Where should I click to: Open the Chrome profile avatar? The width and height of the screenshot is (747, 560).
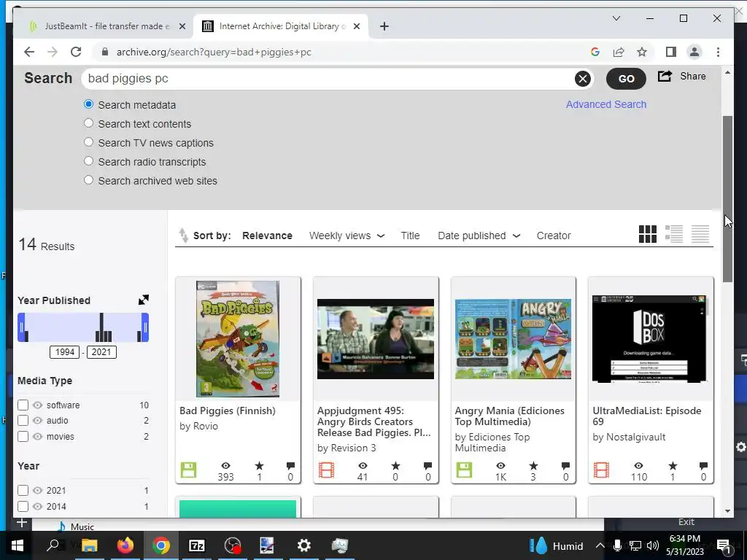click(694, 52)
